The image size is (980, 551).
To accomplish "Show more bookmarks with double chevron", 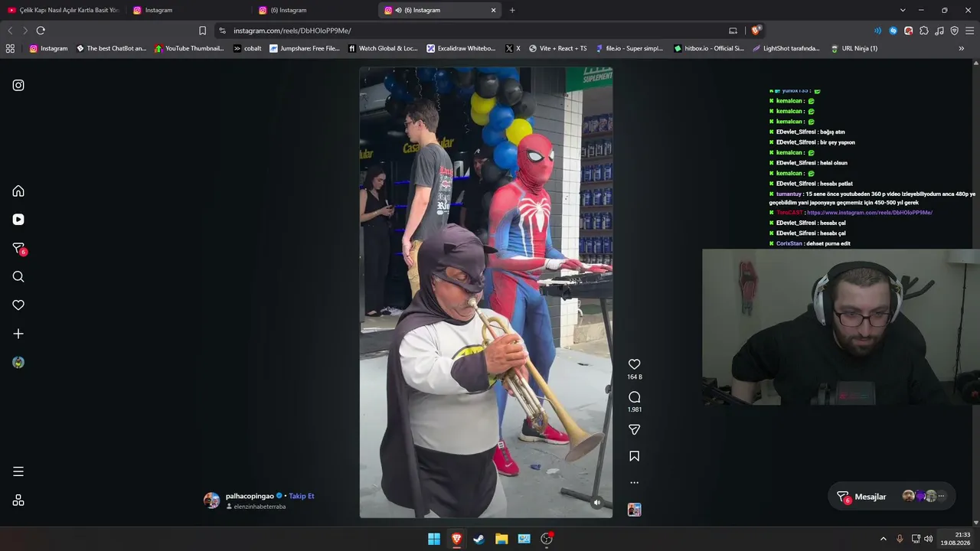I will (x=962, y=48).
